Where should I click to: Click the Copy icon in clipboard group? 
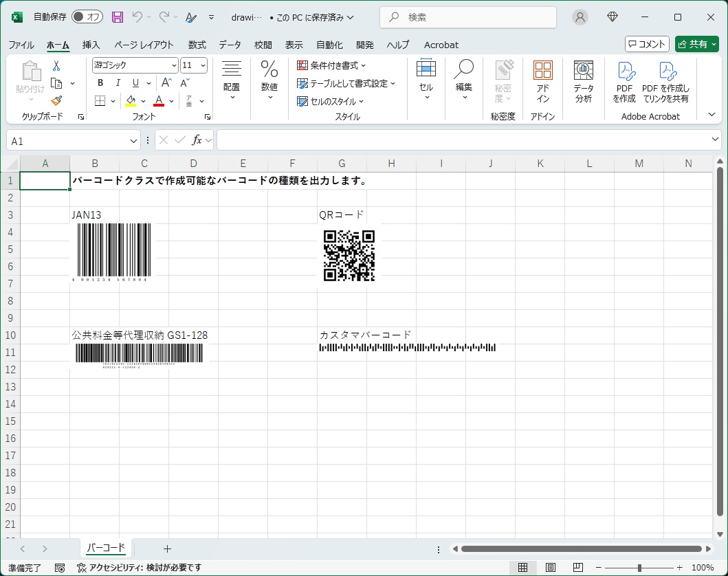click(x=56, y=83)
